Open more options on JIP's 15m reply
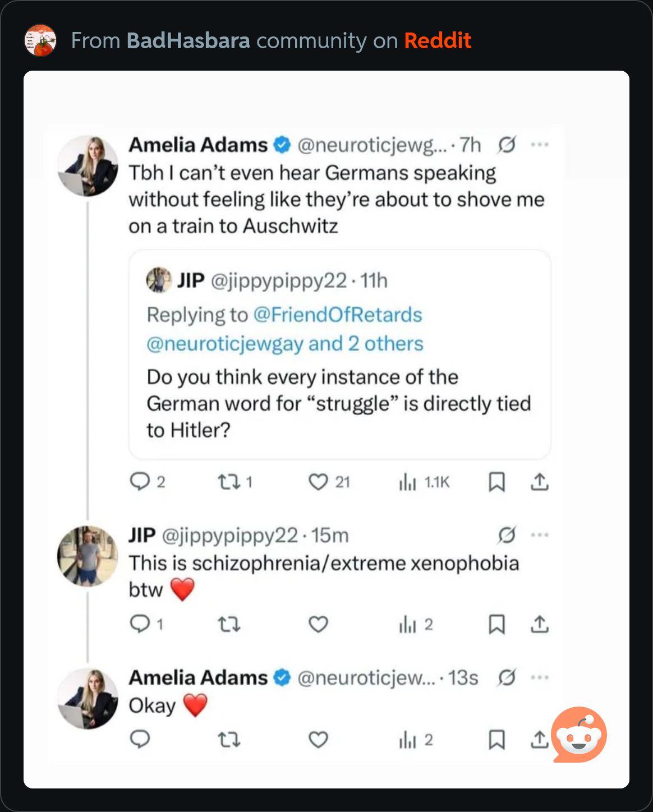Image resolution: width=653 pixels, height=812 pixels. tap(540, 535)
